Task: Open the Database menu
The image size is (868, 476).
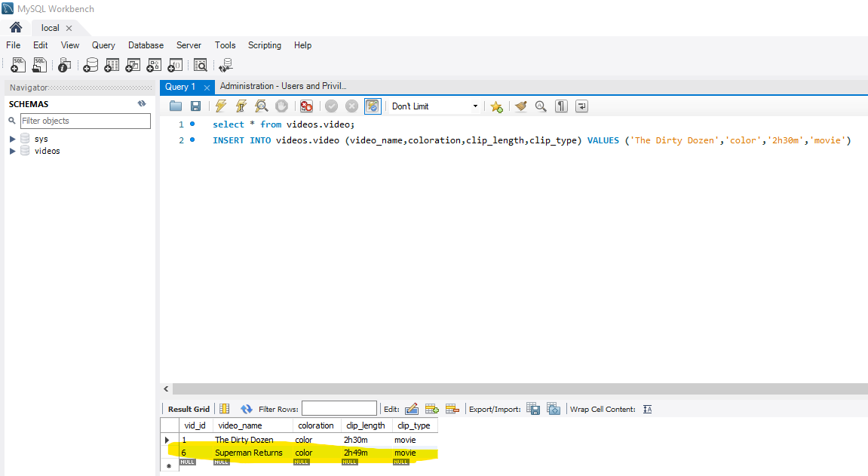Action: (x=146, y=45)
